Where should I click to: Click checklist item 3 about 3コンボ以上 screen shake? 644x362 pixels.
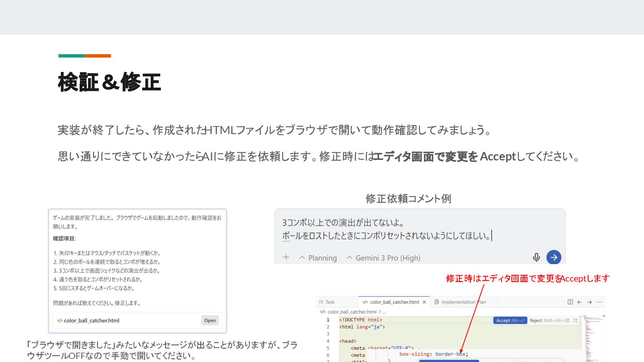click(106, 271)
